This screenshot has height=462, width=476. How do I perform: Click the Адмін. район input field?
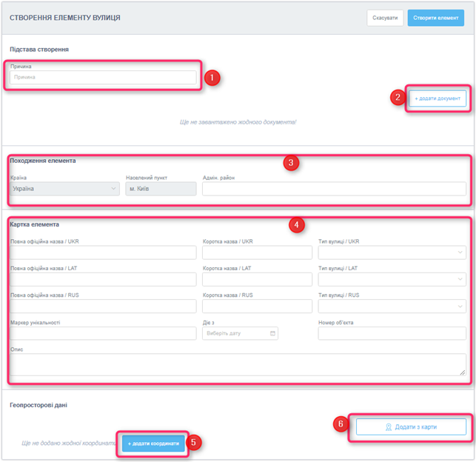(334, 189)
